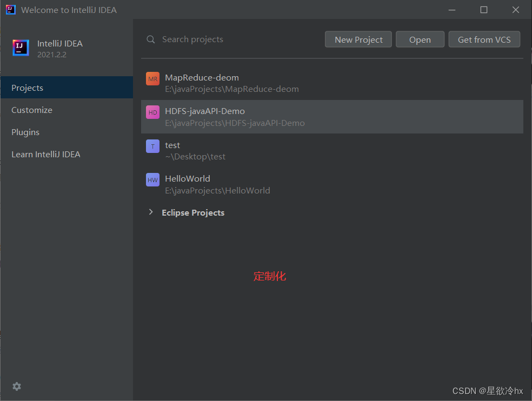Click Get from VCS button
Image resolution: width=532 pixels, height=401 pixels.
pos(484,39)
